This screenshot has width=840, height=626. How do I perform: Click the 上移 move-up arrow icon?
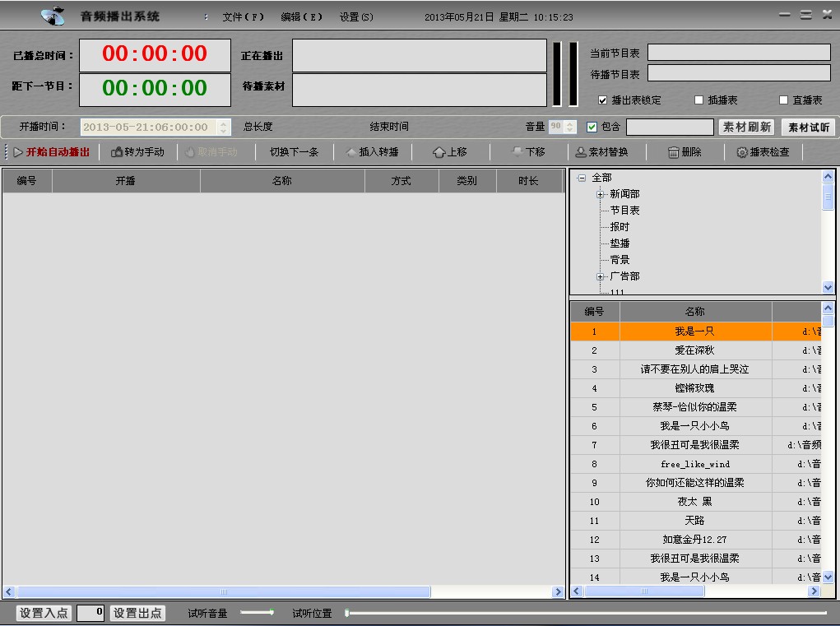[x=439, y=152]
